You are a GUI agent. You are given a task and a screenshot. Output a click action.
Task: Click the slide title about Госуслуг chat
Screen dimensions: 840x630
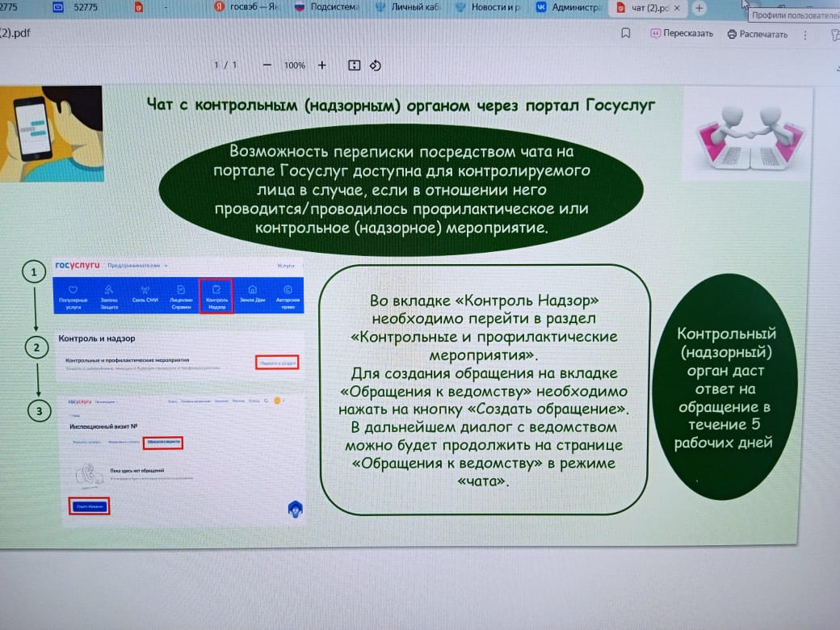pyautogui.click(x=401, y=105)
